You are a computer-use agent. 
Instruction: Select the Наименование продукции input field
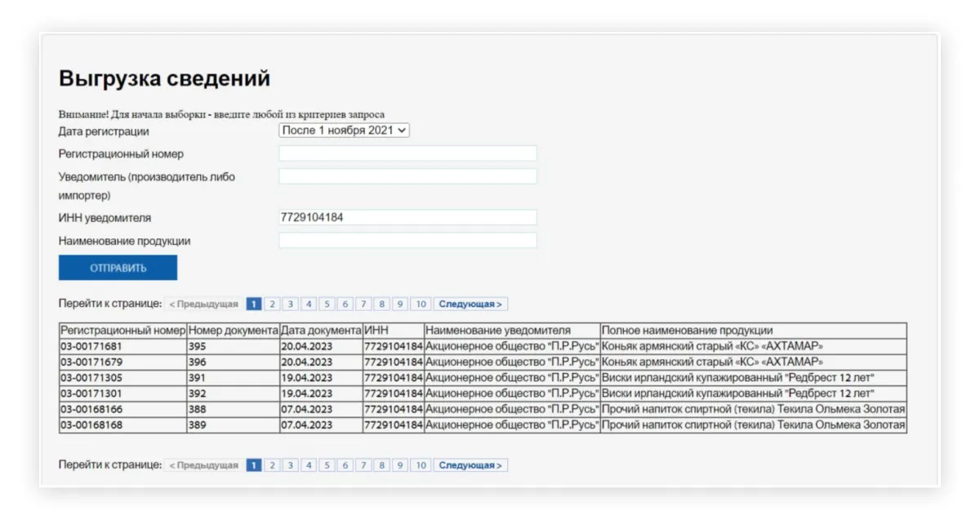point(408,240)
